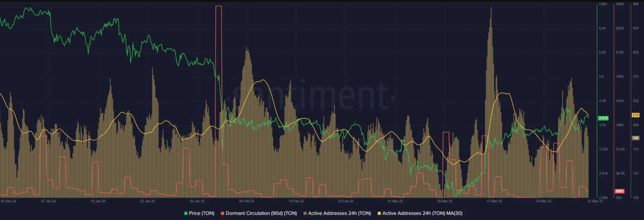The height and width of the screenshot is (220, 644).
Task: Click the 30 Dec 24 date label
Action: tap(9, 201)
